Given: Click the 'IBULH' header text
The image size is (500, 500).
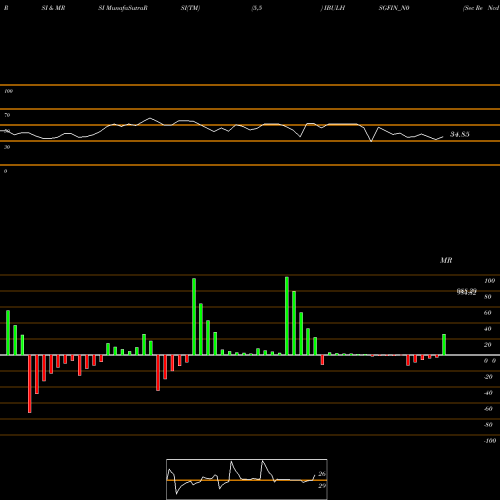Looking at the screenshot, I should [x=334, y=8].
